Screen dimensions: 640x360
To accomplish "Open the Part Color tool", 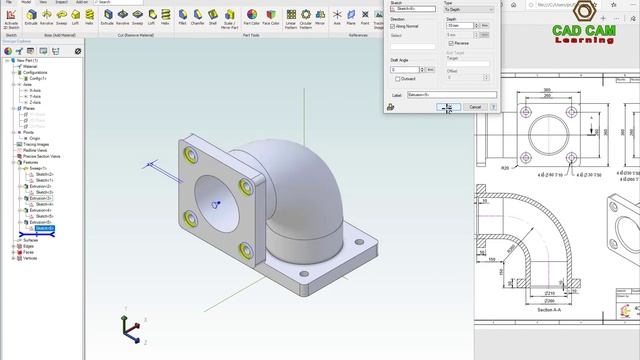I will point(252,18).
